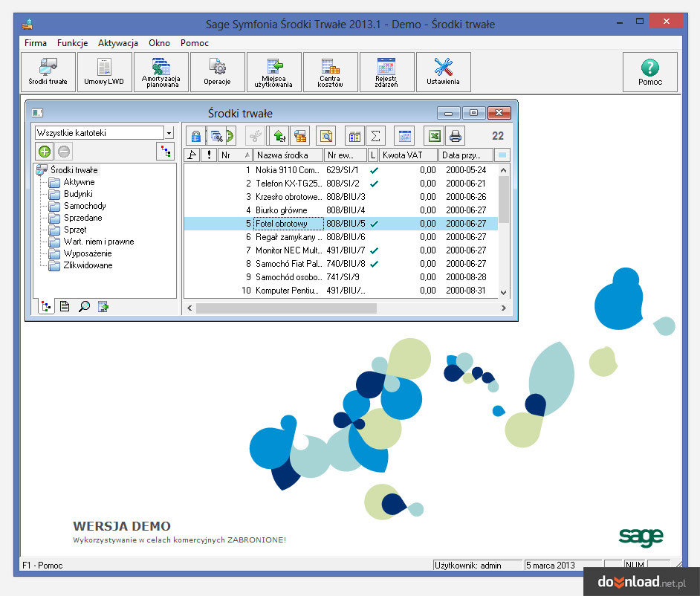Add a kartoteka with green plus

click(x=44, y=152)
